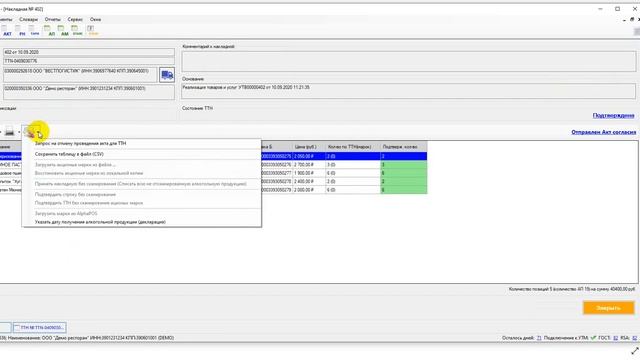Select the price cell '1 900,00'
This screenshot has width=640, height=360.
pyautogui.click(x=309, y=173)
